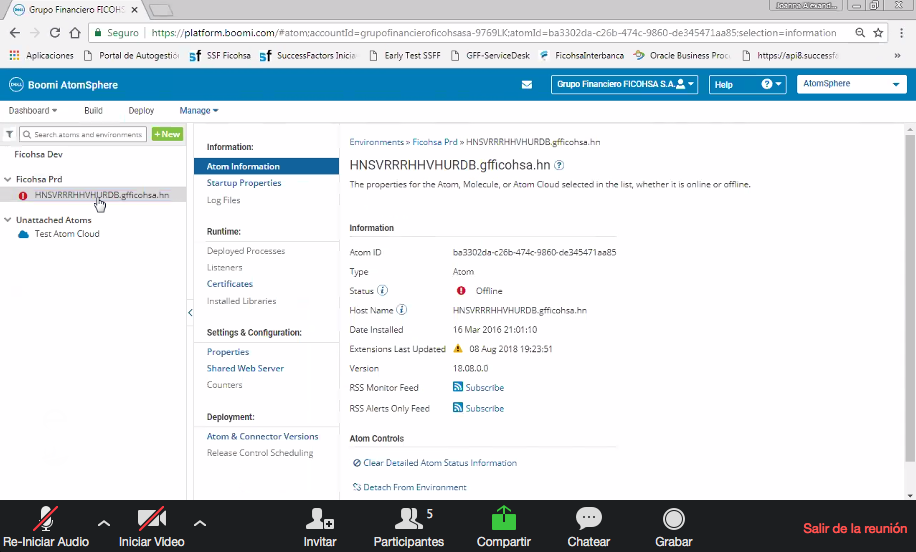
Task: Click Salir de la reunión
Action: pos(855,528)
